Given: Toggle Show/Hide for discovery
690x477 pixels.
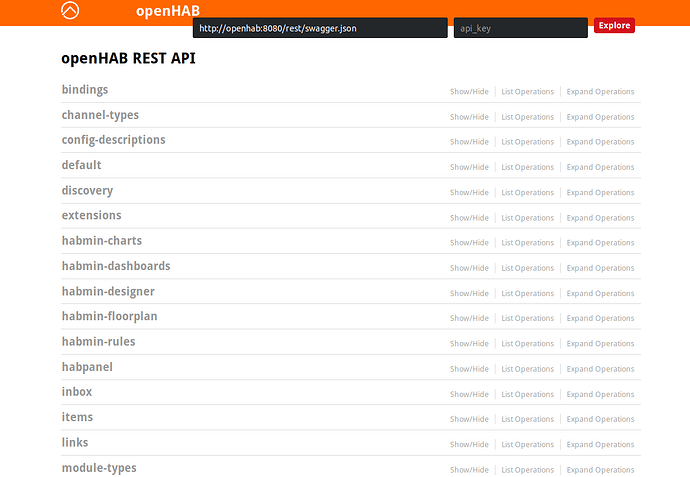Looking at the screenshot, I should coord(469,193).
